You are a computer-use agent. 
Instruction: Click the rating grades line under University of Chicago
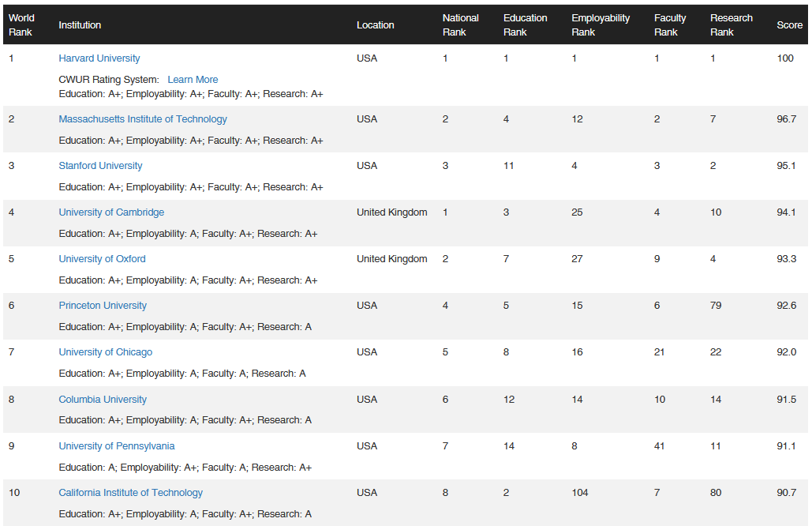click(182, 374)
